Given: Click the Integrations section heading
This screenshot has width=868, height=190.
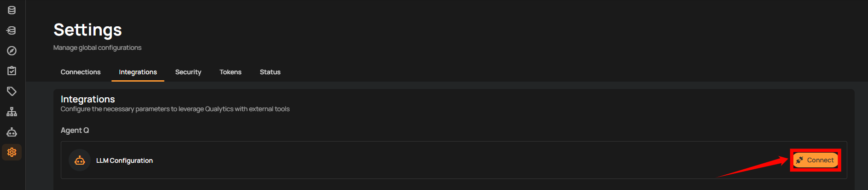Looking at the screenshot, I should click(x=88, y=99).
